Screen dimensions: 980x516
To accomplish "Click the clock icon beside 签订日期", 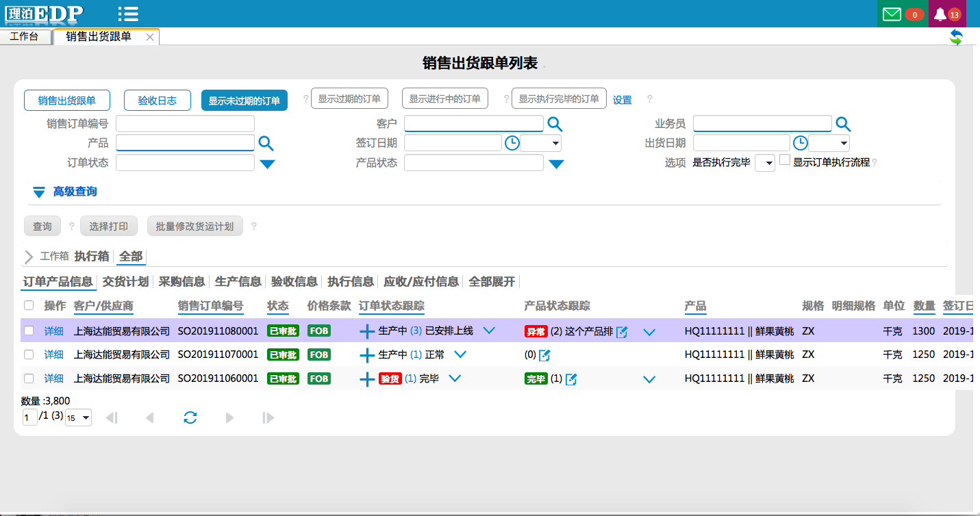I will tap(512, 143).
